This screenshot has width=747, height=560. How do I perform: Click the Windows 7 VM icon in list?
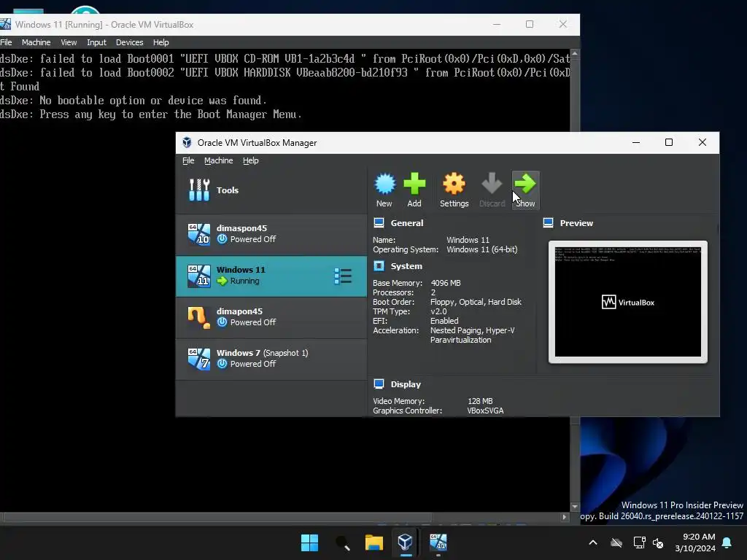coord(198,359)
